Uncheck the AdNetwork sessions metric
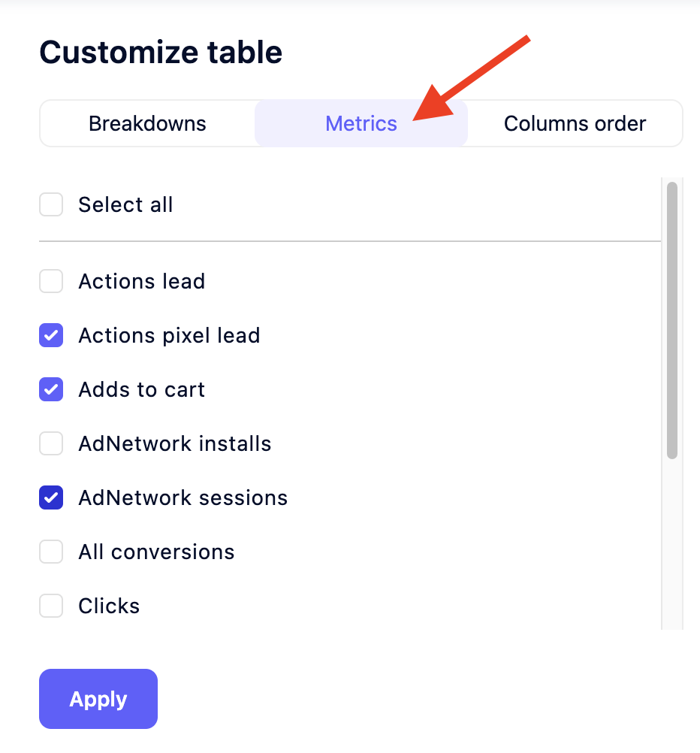 (51, 497)
